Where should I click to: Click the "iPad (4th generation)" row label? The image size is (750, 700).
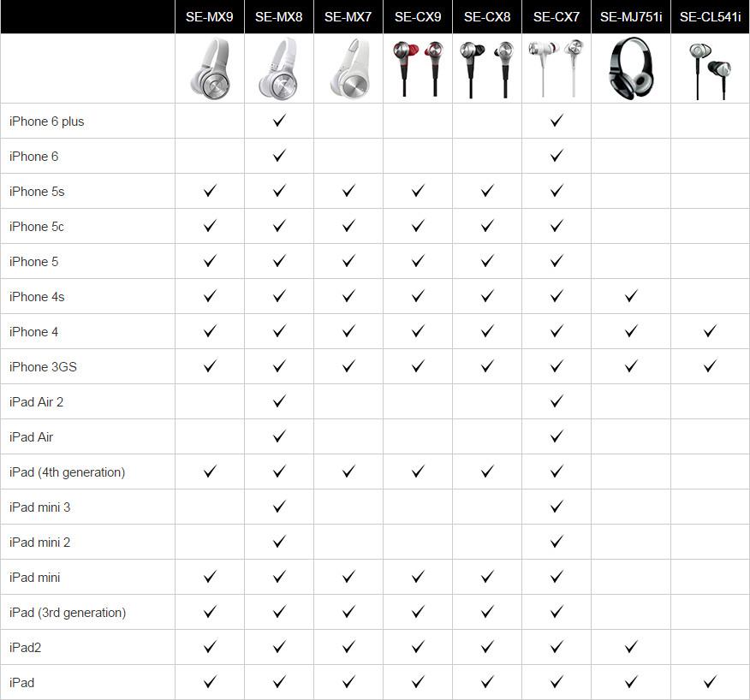pos(67,472)
